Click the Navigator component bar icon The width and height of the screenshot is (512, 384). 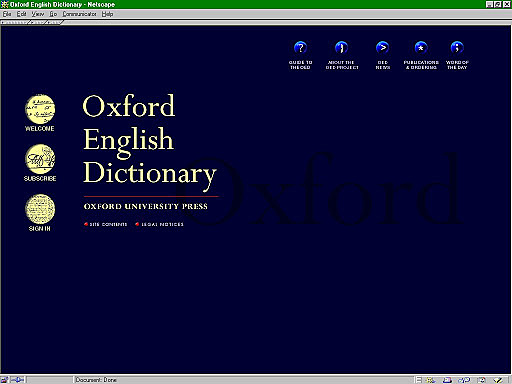click(431, 380)
